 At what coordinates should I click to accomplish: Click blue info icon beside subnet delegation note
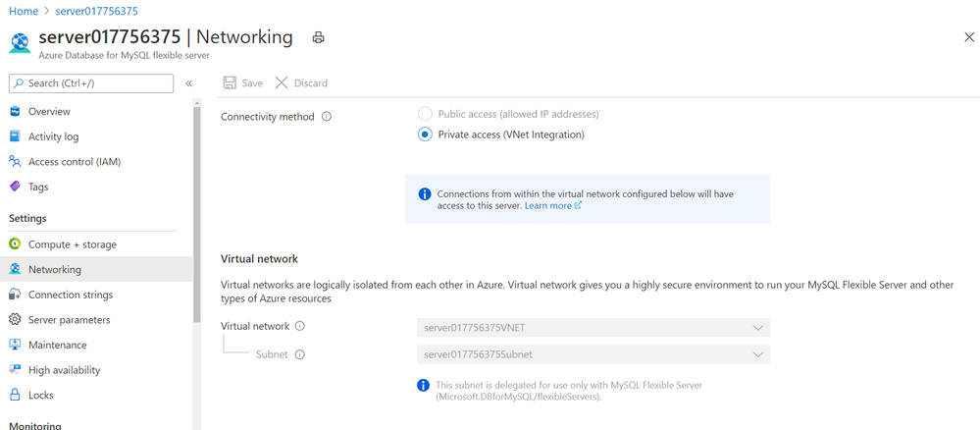click(423, 385)
